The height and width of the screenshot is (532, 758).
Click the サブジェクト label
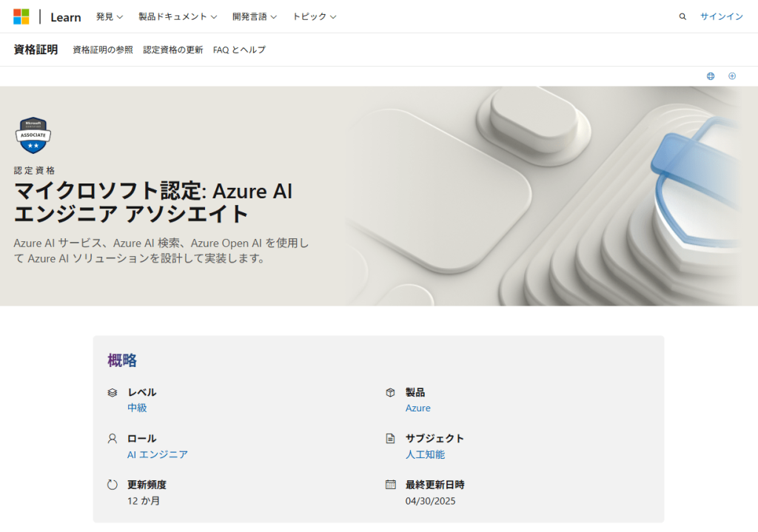pos(435,438)
